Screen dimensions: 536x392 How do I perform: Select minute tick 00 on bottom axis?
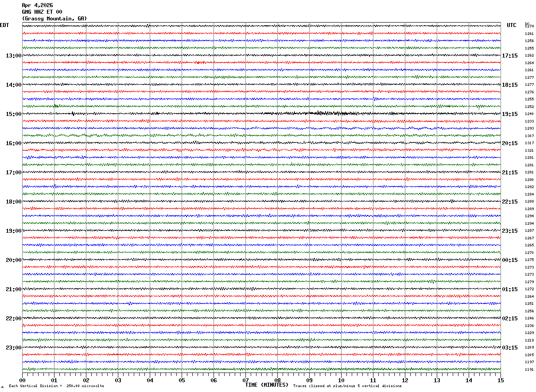tap(22, 380)
